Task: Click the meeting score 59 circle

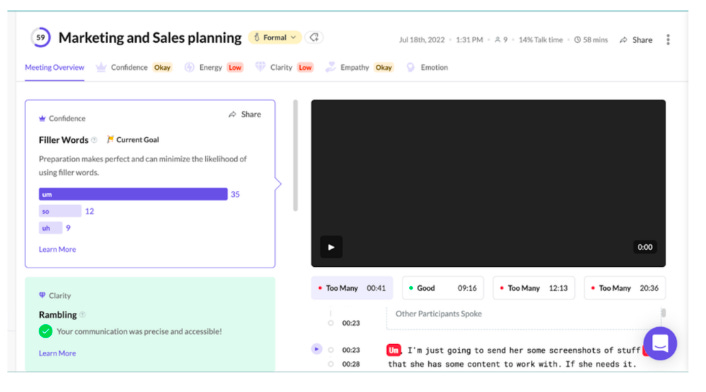Action: point(41,37)
